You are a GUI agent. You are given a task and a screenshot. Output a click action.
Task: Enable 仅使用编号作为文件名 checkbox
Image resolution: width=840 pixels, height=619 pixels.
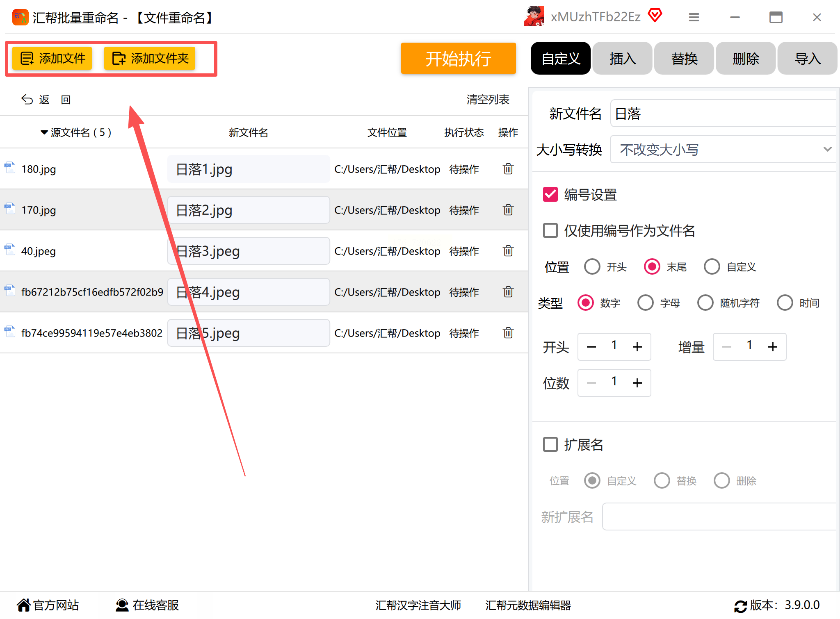550,230
